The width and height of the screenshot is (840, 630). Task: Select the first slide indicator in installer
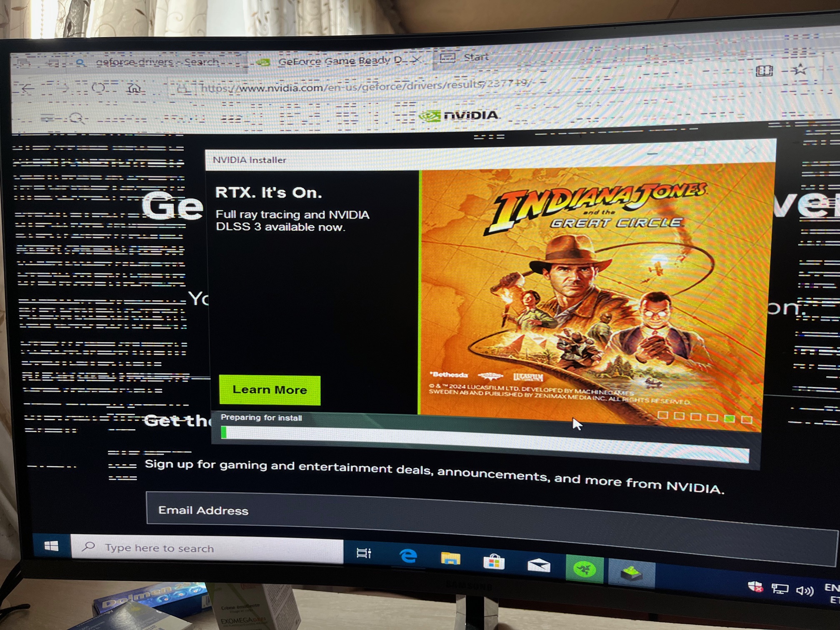pos(662,415)
